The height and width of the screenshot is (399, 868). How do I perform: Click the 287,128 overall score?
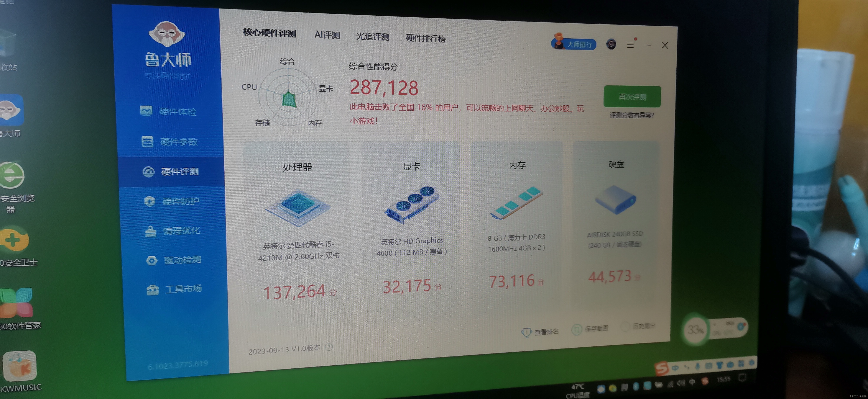(x=384, y=88)
